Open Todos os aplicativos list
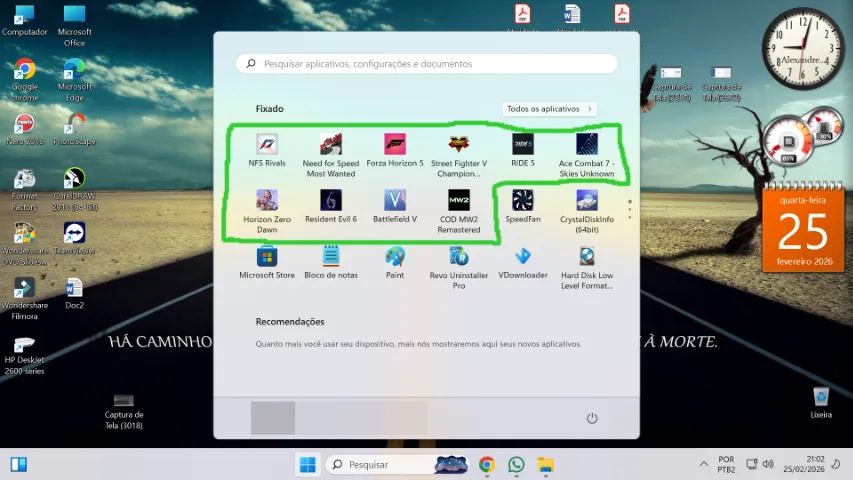Image resolution: width=853 pixels, height=480 pixels. pos(549,109)
